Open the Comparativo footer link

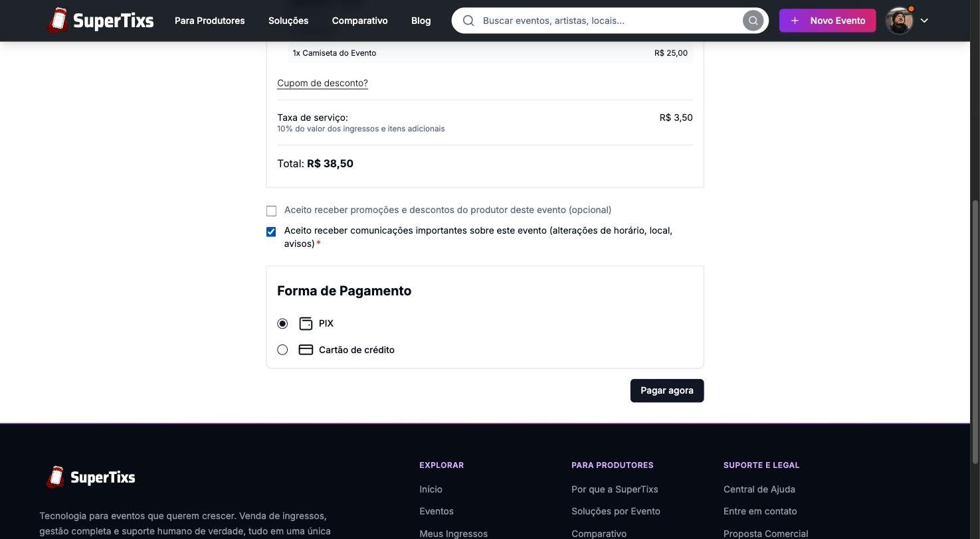[599, 534]
